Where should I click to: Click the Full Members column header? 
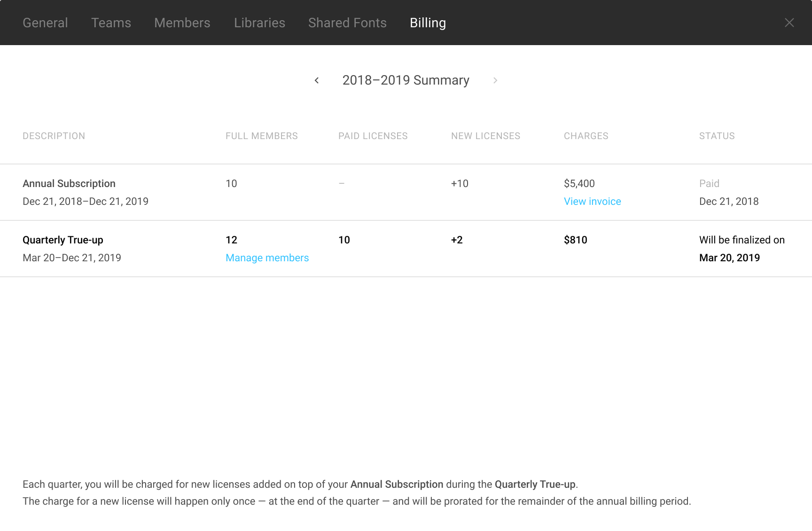pyautogui.click(x=262, y=136)
